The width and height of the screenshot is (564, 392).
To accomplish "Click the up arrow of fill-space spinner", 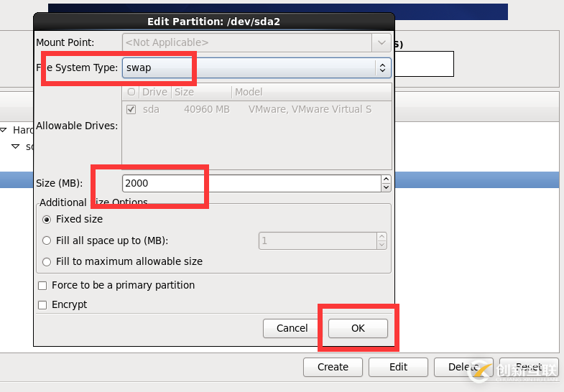I will click(382, 237).
